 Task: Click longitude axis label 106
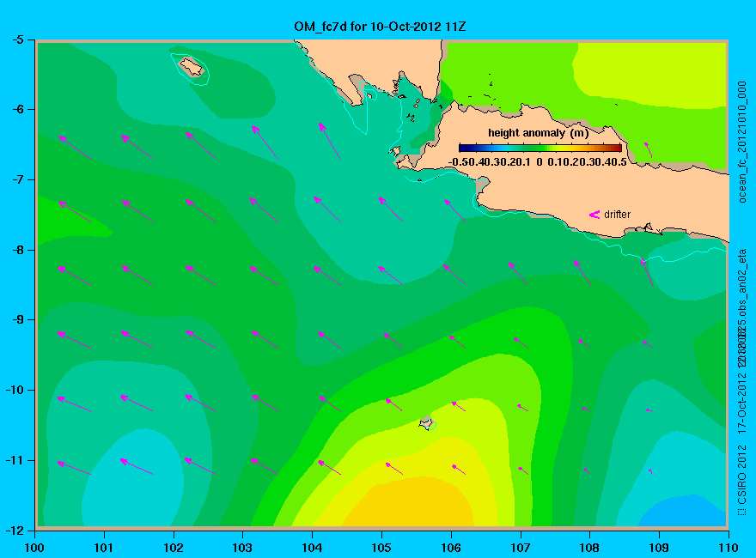pyautogui.click(x=451, y=548)
